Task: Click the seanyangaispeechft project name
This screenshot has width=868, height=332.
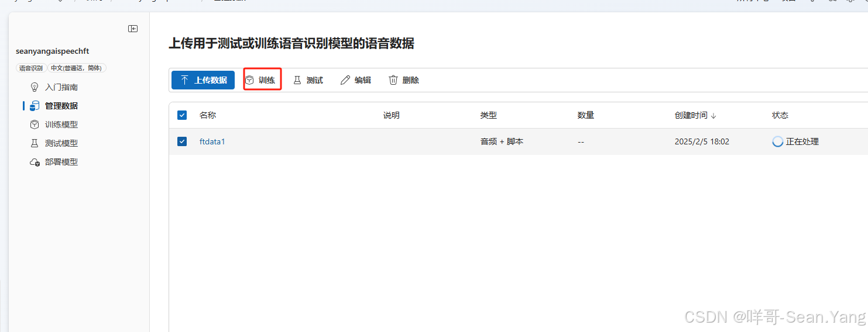Action: tap(52, 51)
